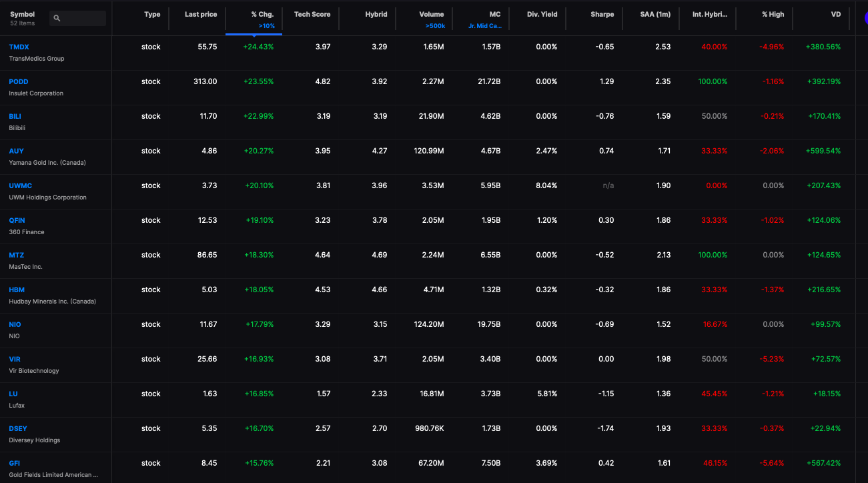Click NIO volume value 124.20M
The height and width of the screenshot is (483, 868).
coord(428,324)
